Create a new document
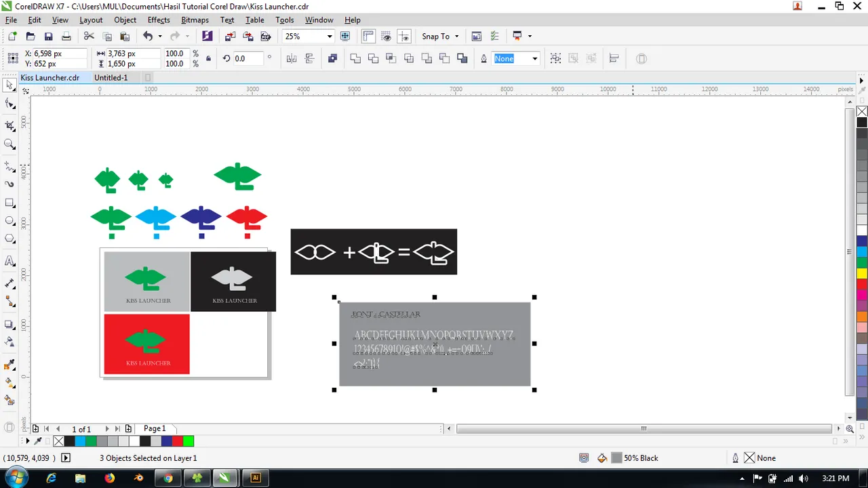868x488 pixels. coord(12,36)
